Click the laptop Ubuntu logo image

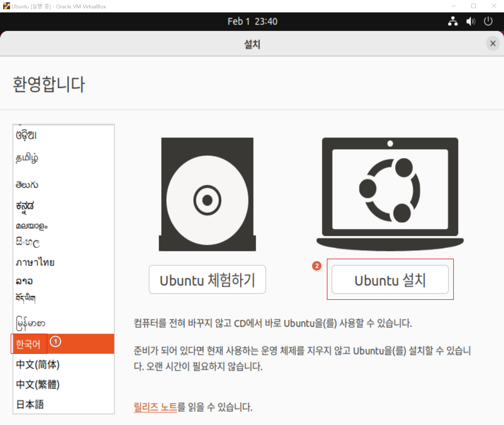click(390, 194)
